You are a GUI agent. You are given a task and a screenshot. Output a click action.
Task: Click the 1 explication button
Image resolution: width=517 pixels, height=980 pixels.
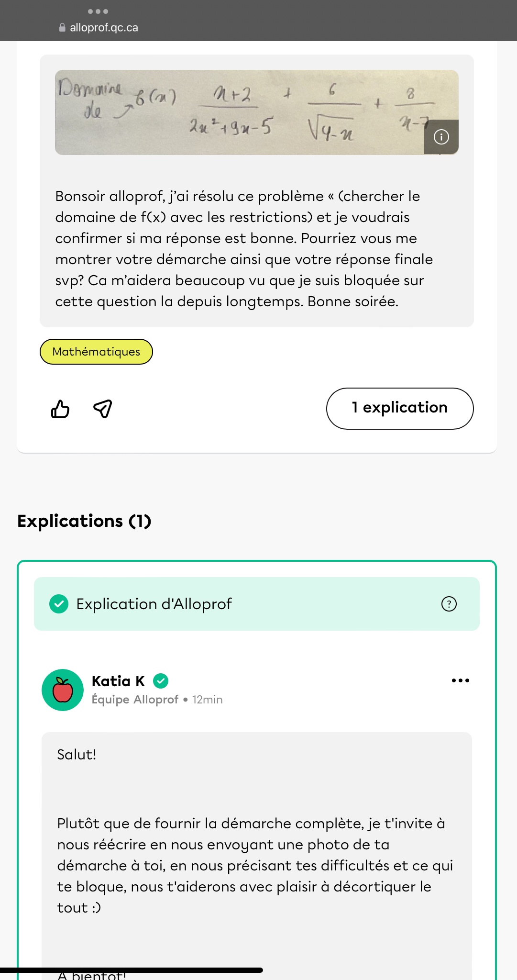[x=400, y=408]
